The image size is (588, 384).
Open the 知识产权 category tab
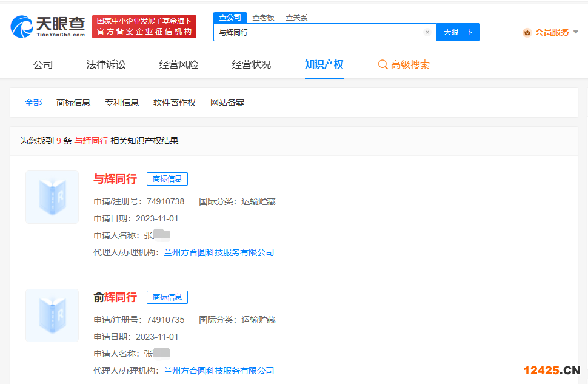324,64
